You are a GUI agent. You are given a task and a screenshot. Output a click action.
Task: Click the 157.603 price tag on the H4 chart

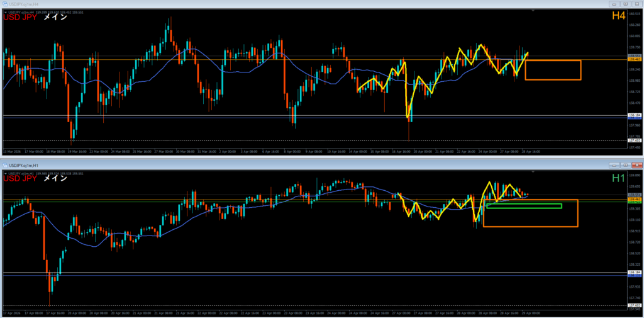(634, 141)
